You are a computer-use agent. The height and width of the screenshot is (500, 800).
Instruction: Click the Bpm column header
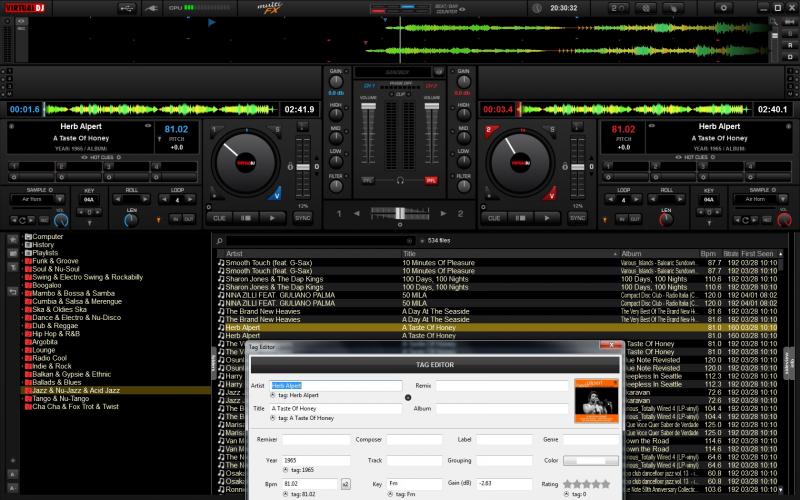point(708,254)
